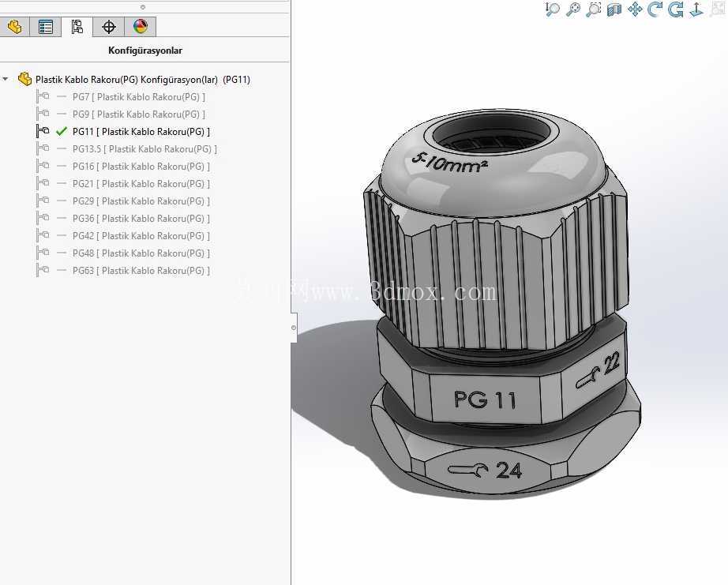Click the configuration icon beside PG48
The image size is (728, 585).
coord(43,253)
